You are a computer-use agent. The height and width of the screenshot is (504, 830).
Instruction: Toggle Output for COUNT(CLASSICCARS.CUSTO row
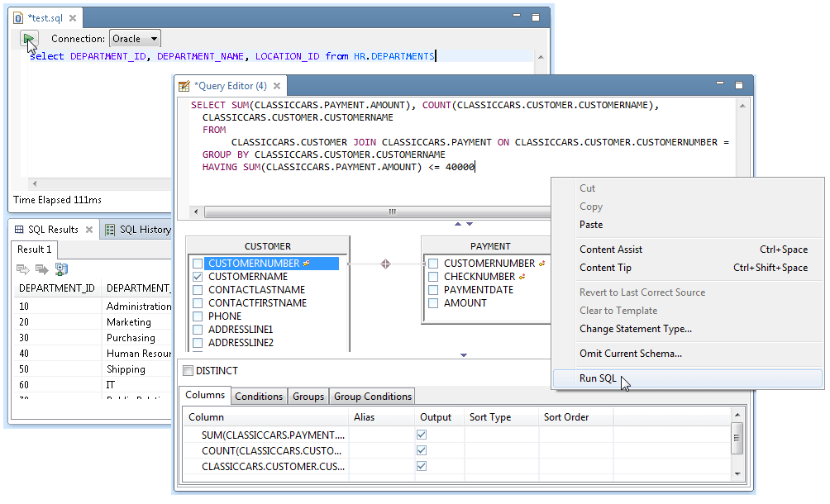[x=422, y=450]
